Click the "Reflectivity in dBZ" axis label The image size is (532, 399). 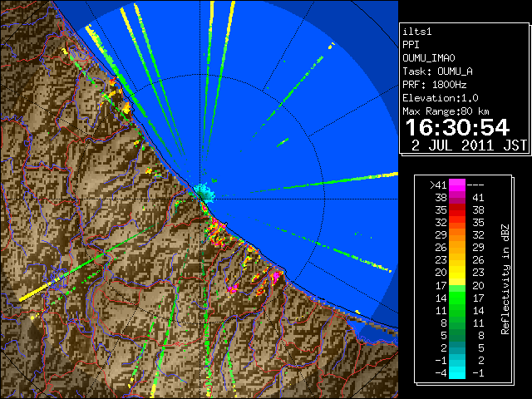click(505, 279)
